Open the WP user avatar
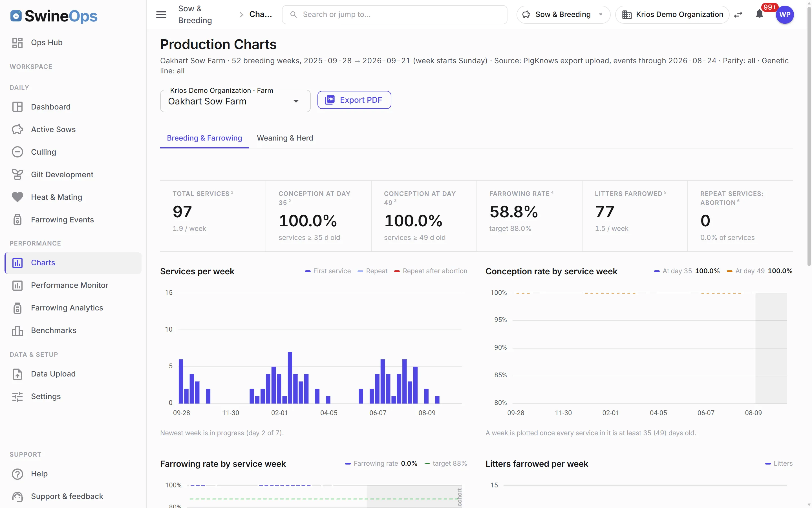Screen dimensions: 812x508 tap(785, 14)
